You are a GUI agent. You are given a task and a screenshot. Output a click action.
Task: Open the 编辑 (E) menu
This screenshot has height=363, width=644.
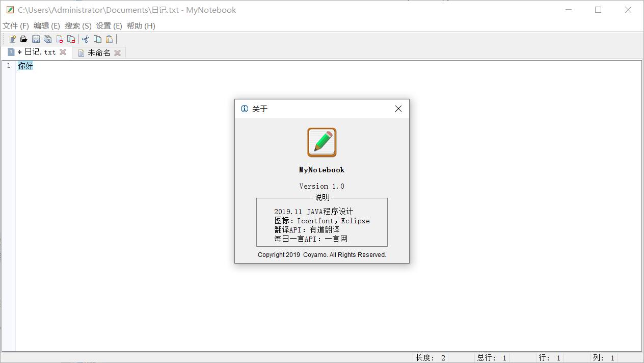tap(47, 25)
